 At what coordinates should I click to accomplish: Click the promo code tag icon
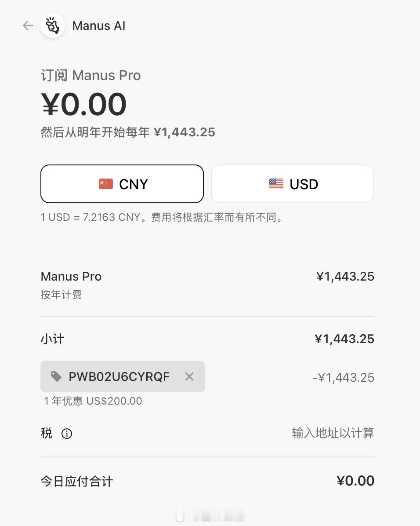click(x=56, y=376)
